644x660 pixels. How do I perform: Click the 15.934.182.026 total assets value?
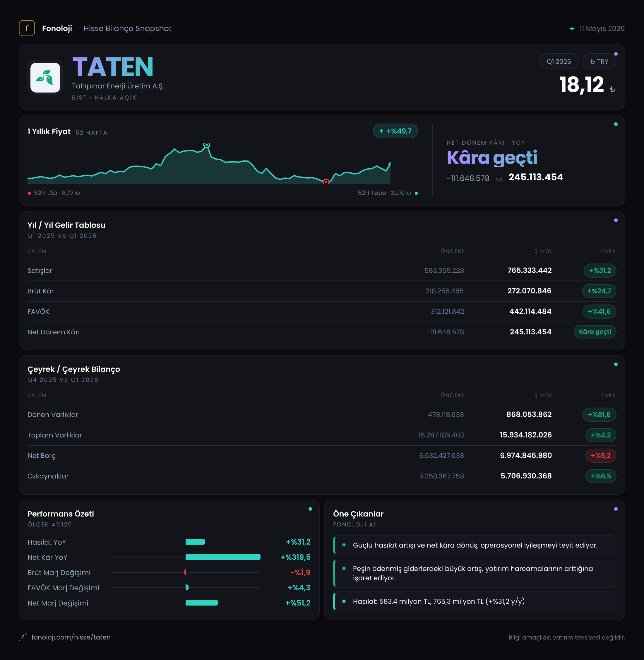click(x=526, y=435)
